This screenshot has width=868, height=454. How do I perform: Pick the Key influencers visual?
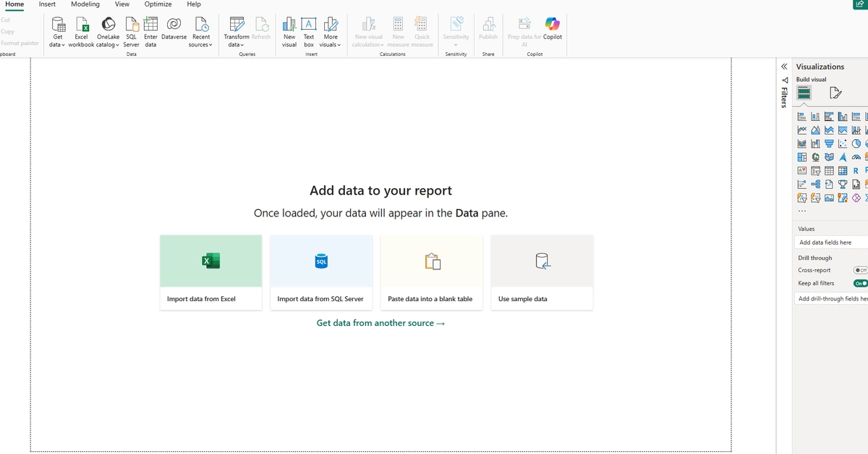801,184
